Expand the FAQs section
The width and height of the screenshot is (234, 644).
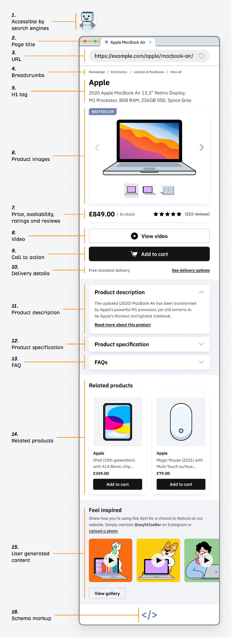pos(201,362)
